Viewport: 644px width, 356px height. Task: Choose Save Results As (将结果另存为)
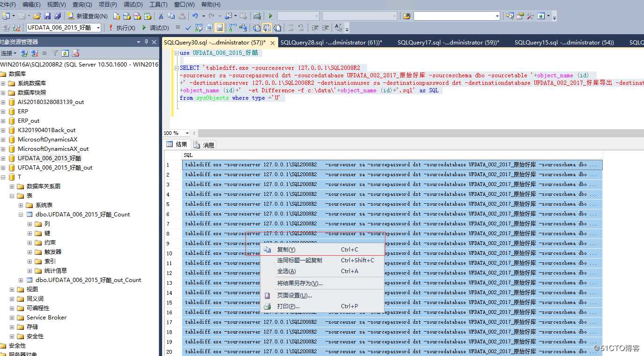click(x=322, y=283)
